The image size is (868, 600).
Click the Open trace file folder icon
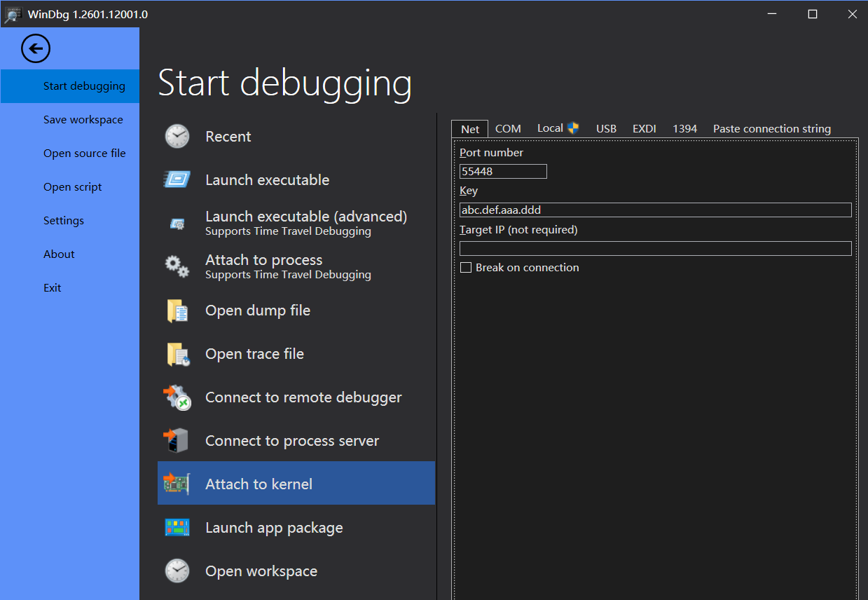coord(178,354)
